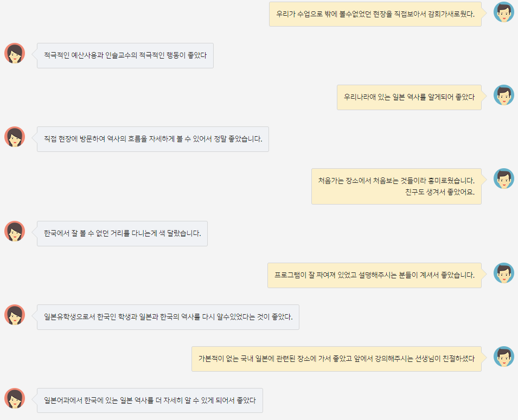Screen dimensions: 518x420
Task: Select the '우리가 수업으로 밖에' yellow bubble
Action: click(x=375, y=14)
